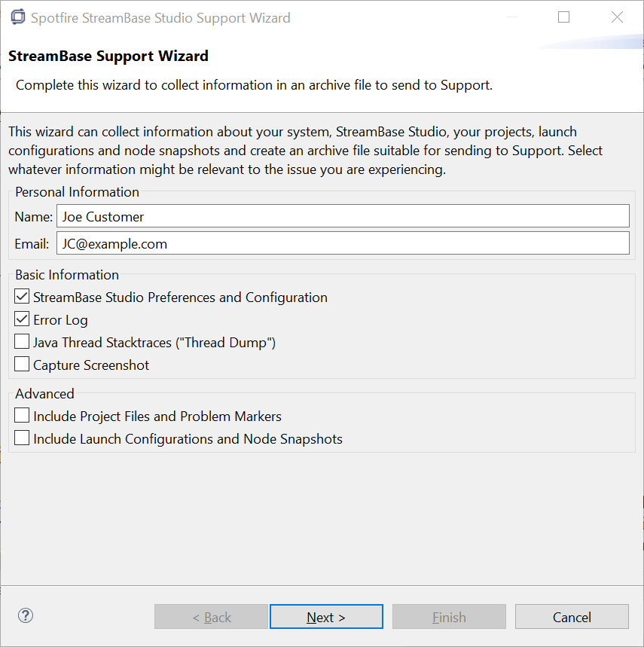This screenshot has width=644, height=647.
Task: Focus the Email input field
Action: click(x=343, y=243)
